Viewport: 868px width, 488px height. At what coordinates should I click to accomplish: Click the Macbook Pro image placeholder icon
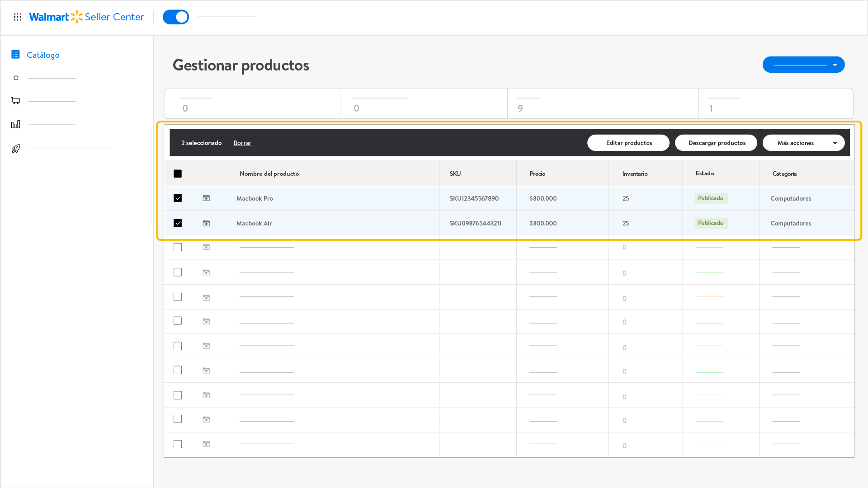(206, 198)
